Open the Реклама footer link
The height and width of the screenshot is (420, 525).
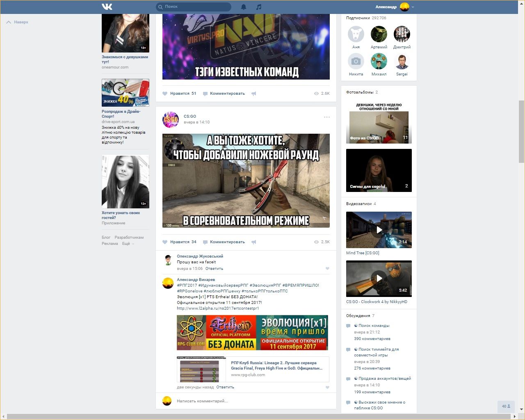click(110, 244)
